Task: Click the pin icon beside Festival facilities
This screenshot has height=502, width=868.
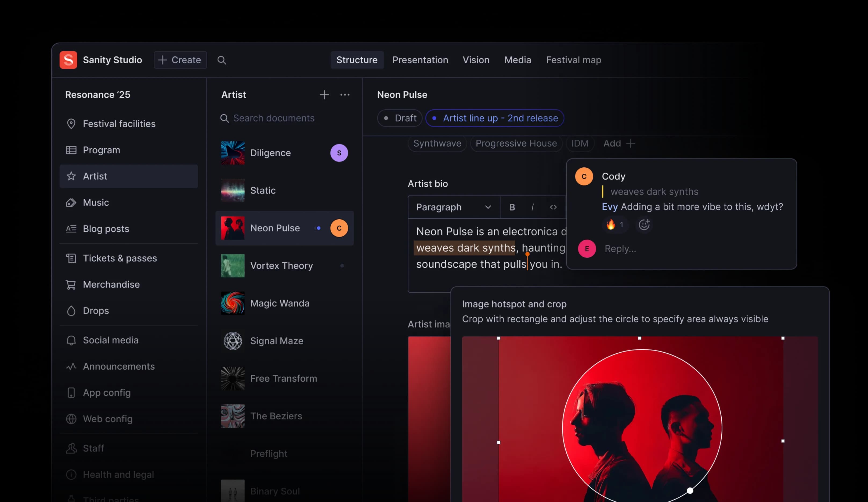Action: pos(71,124)
